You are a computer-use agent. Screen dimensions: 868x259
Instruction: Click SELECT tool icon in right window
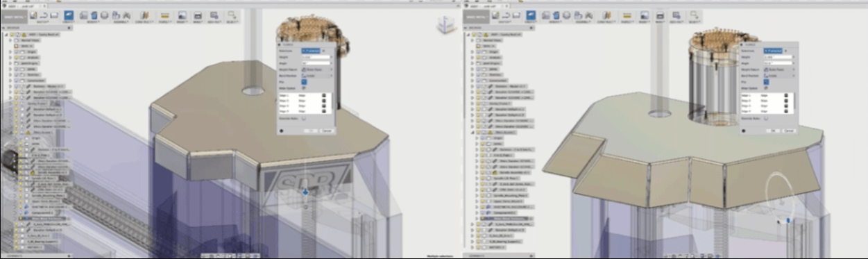point(695,15)
